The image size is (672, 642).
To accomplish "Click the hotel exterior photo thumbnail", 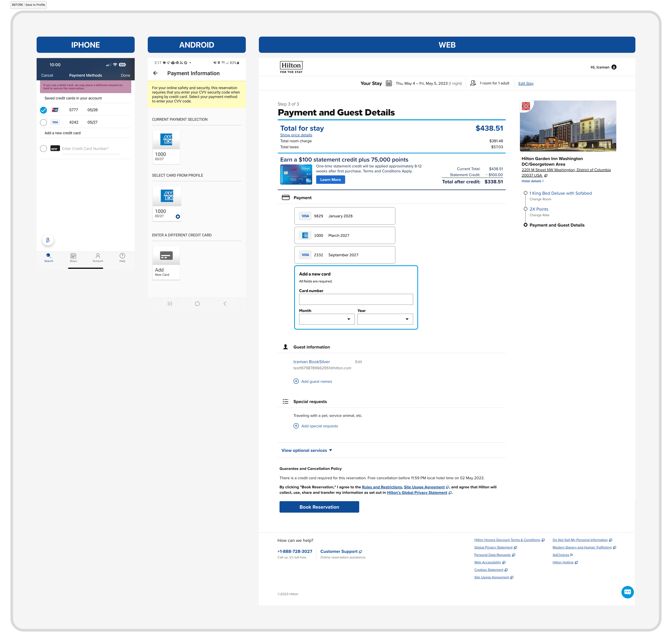I will [568, 126].
